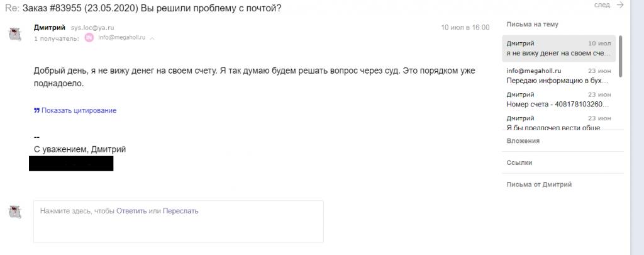
Task: Open the thread reply from info@megaholl.ru
Action: 558,76
